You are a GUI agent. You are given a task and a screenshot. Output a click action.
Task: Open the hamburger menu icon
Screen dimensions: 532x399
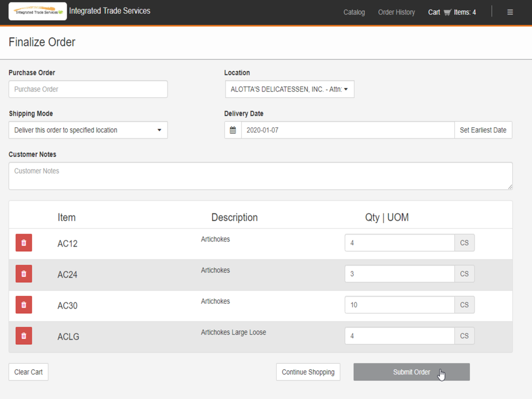(510, 12)
